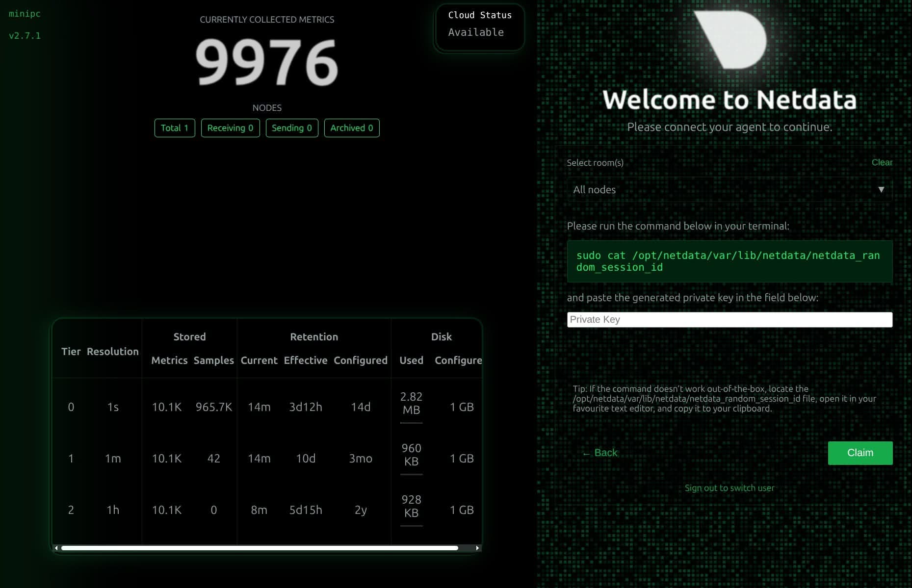Click the Private Key input field
This screenshot has height=588, width=912.
pos(729,320)
